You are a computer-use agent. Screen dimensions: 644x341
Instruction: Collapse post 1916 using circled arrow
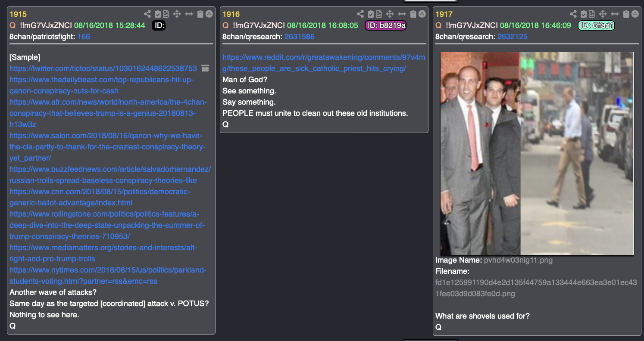pyautogui.click(x=422, y=14)
